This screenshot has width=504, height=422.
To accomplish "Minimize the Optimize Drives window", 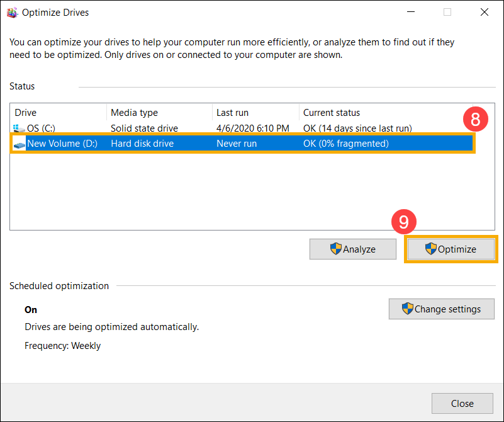I will coord(411,12).
